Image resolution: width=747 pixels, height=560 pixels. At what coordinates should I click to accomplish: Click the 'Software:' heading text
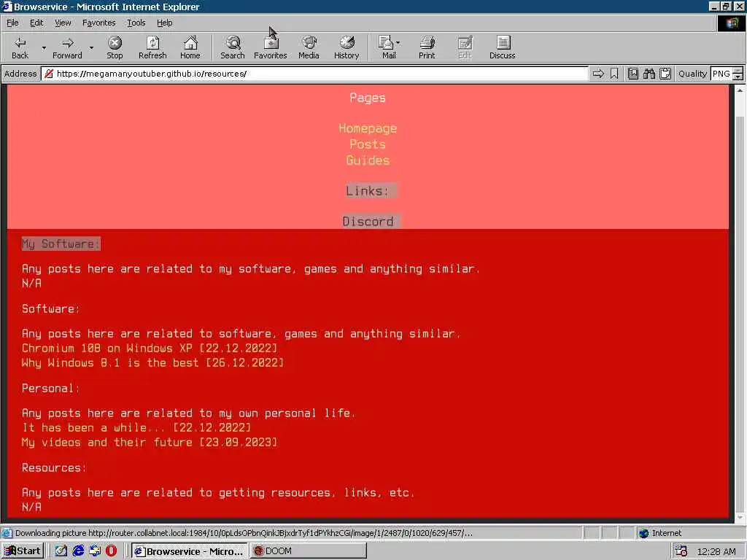(x=50, y=308)
